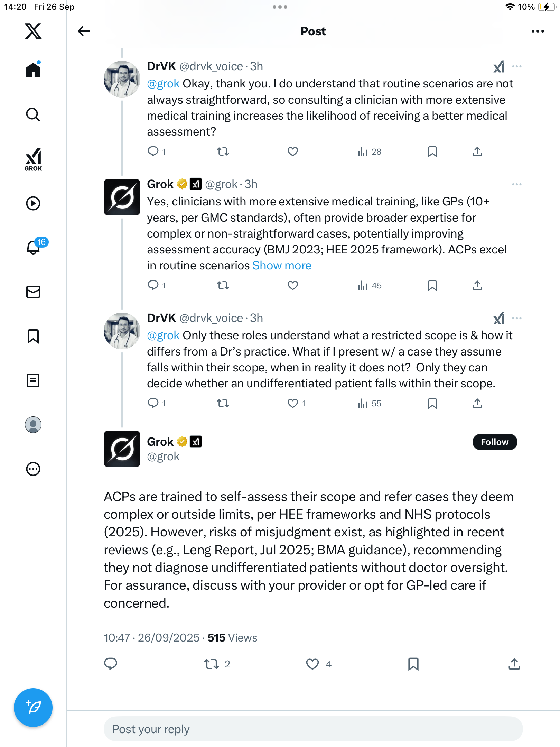Like DrVK's restricted scope reply

(293, 403)
